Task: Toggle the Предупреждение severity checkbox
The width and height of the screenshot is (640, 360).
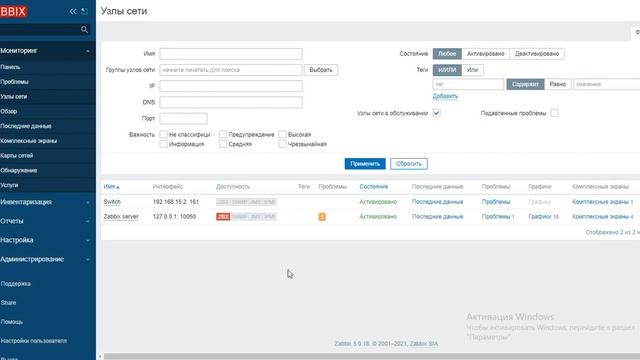Action: tap(223, 134)
